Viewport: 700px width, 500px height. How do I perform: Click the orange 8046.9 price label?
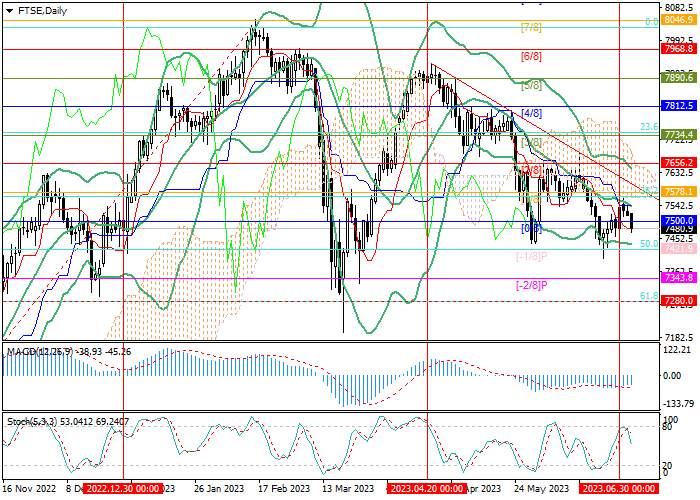coord(679,20)
